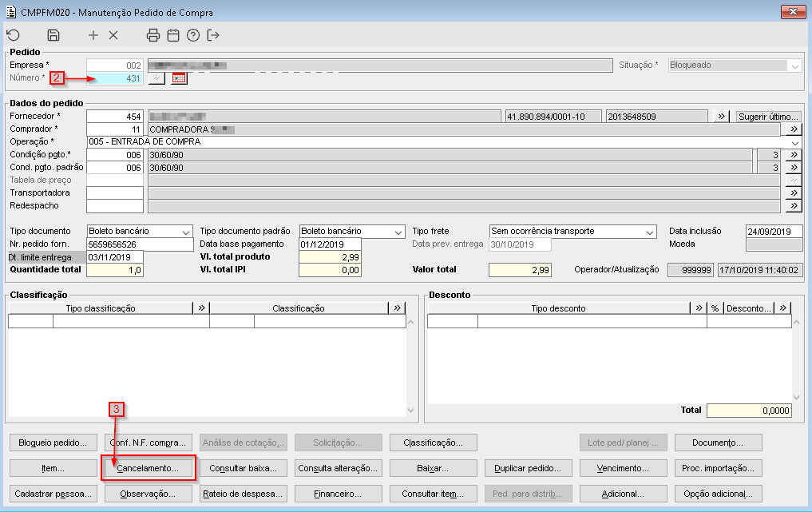Viewport: 812px width, 512px height.
Task: Click the arrow after Tipo classificação header
Action: point(201,308)
